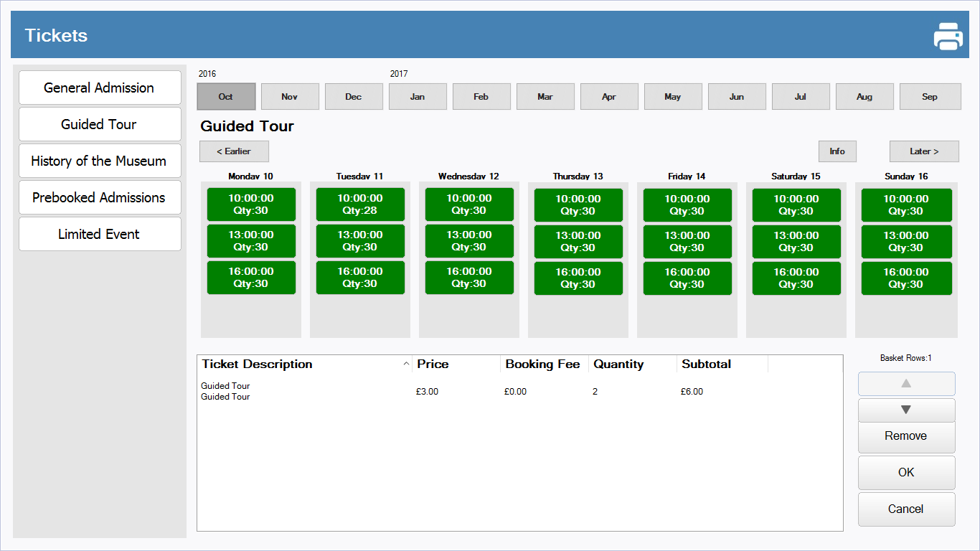Open the Limited Event category
This screenshot has height=551, width=980.
click(x=100, y=234)
